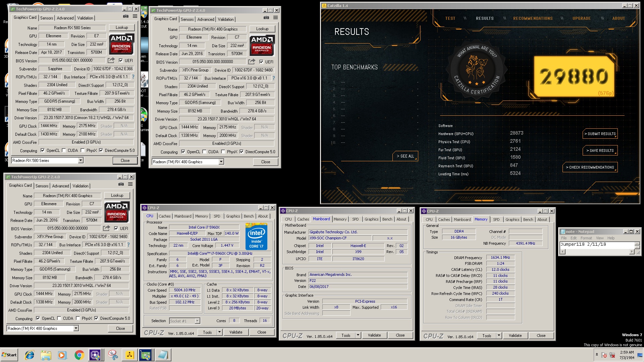Toggle OpenCL checkbox in lower RX 480 GPU-Z window
The height and width of the screenshot is (362, 644).
point(38,318)
